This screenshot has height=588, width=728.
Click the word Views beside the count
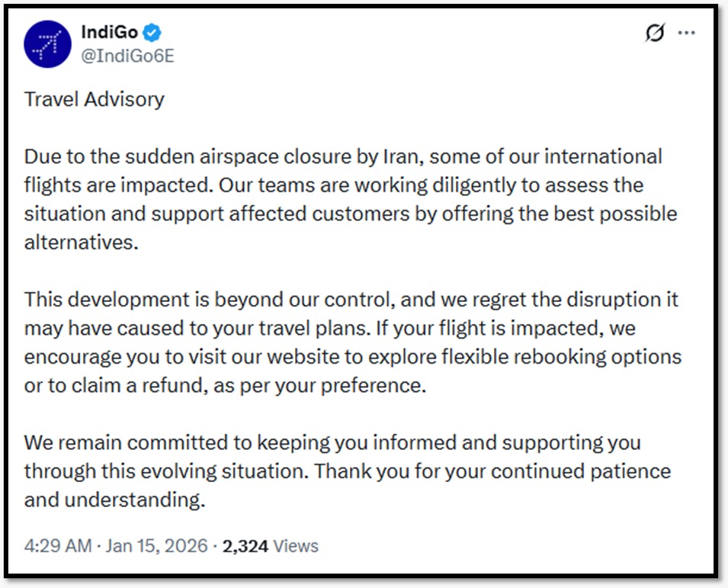[x=296, y=546]
